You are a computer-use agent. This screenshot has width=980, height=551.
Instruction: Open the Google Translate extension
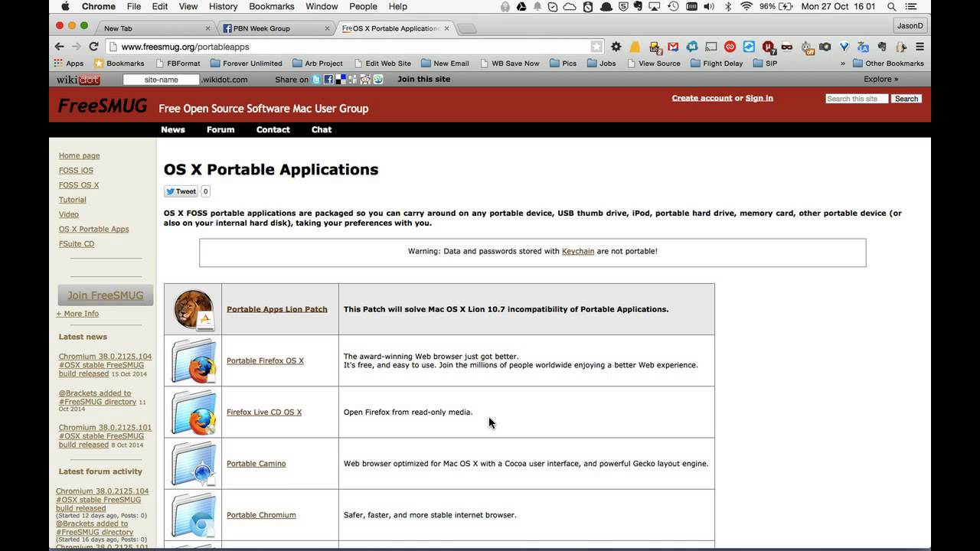click(863, 47)
